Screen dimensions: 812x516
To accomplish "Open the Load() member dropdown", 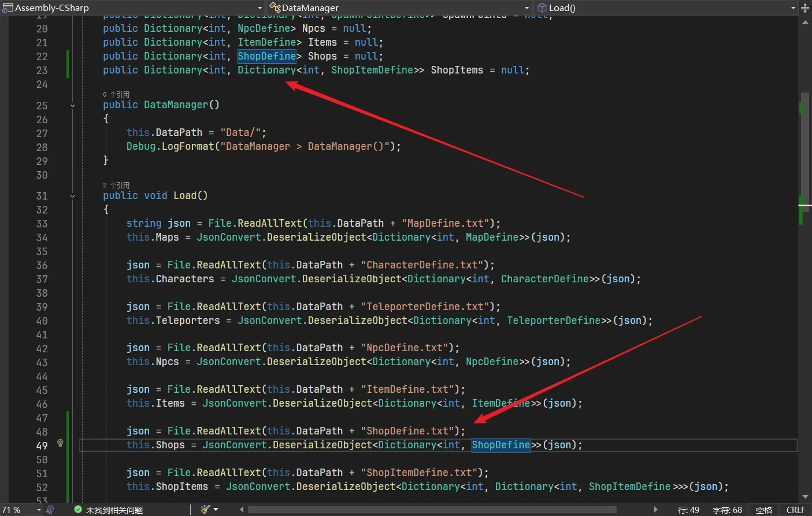I will (793, 8).
